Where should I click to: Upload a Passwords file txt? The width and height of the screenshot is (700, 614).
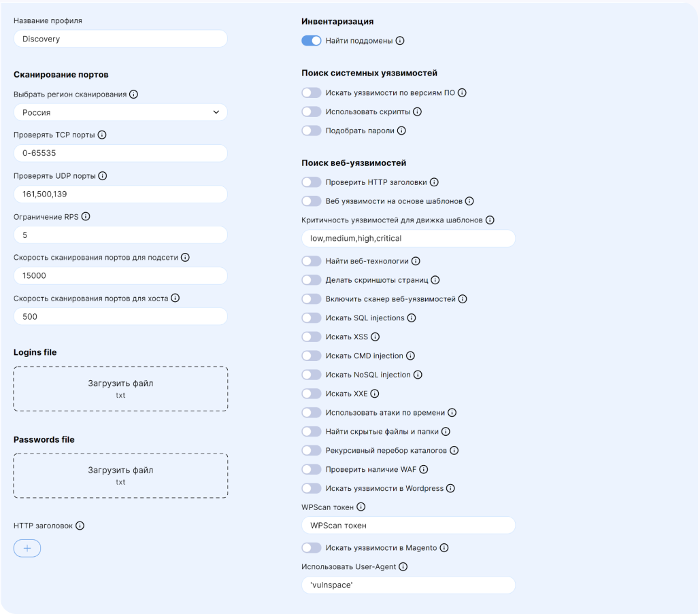pyautogui.click(x=120, y=475)
